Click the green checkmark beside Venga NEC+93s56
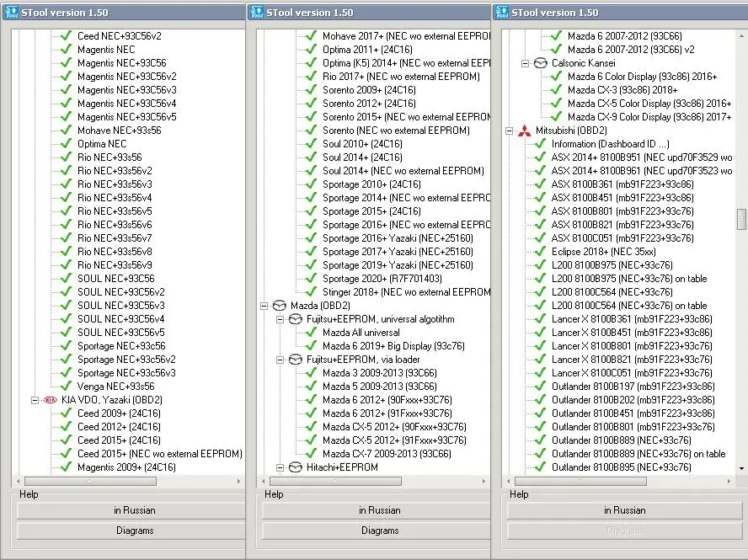Image resolution: width=748 pixels, height=560 pixels. click(67, 386)
